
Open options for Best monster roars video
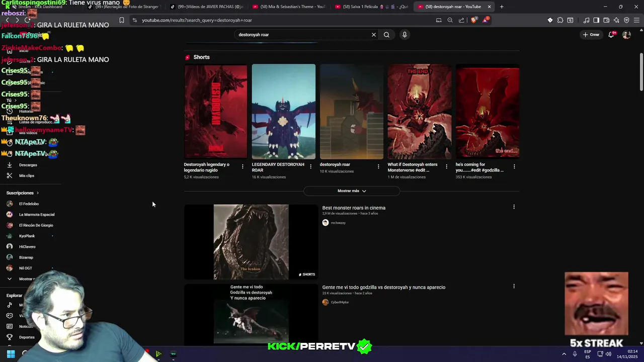point(514,207)
